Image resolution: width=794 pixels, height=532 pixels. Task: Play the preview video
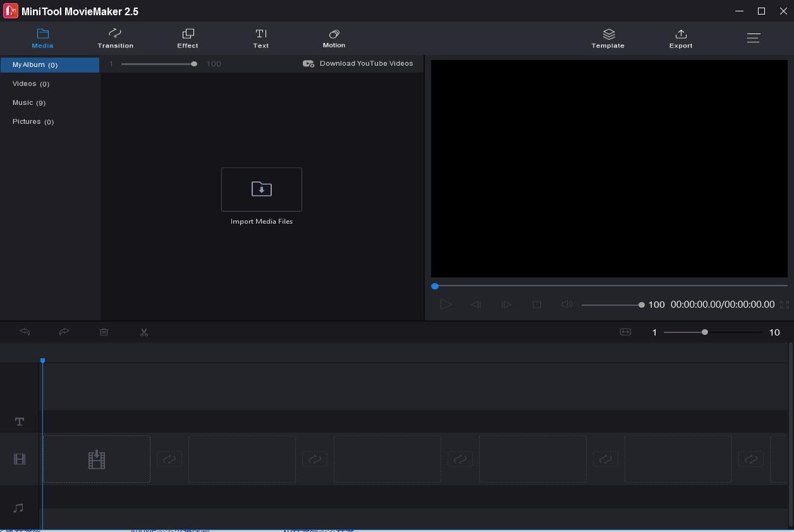click(x=446, y=305)
